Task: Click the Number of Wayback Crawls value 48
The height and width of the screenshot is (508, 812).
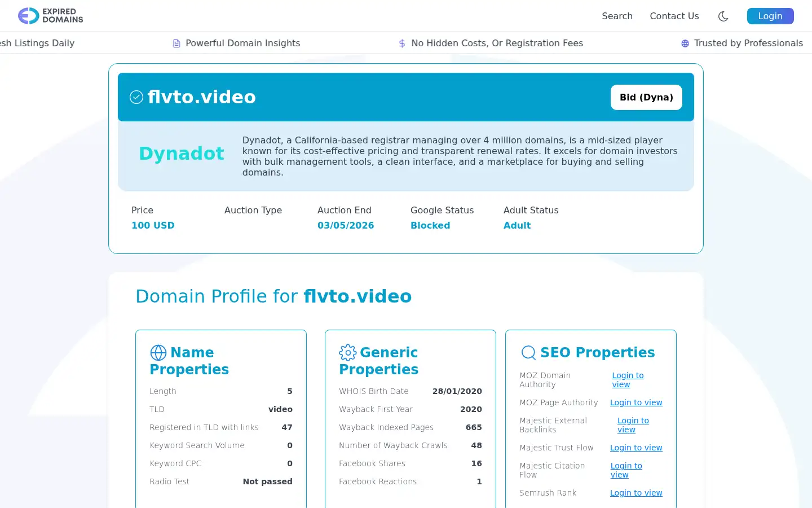Action: click(476, 445)
